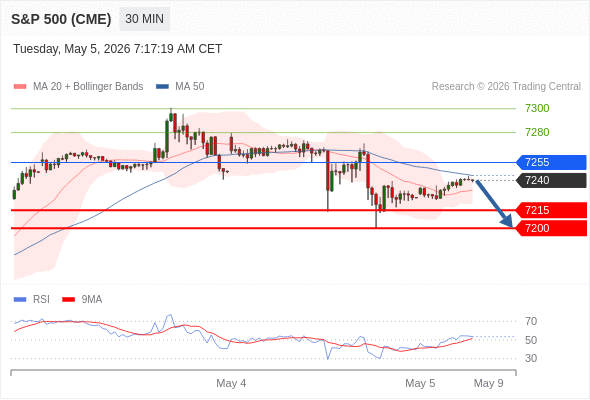This screenshot has height=400, width=590.
Task: Click the green 7300 resistance label
Action: click(537, 108)
